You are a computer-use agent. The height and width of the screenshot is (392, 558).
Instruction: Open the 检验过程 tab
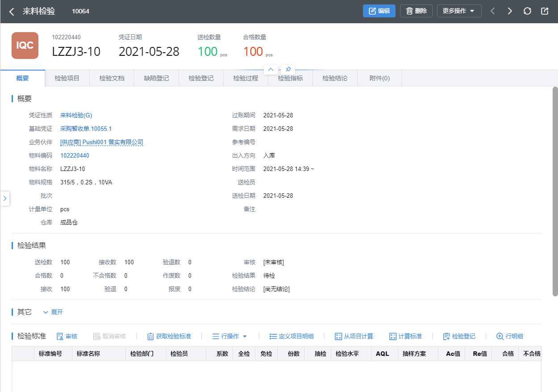pos(246,78)
